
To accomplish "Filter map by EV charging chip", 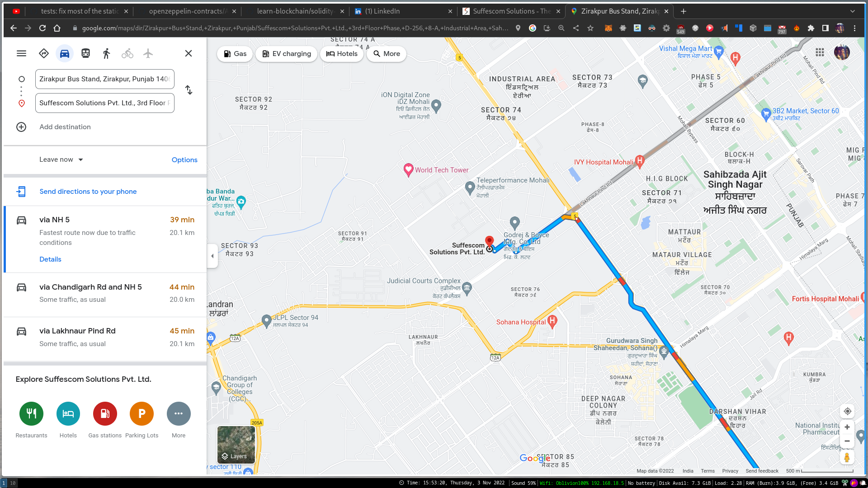I will click(x=286, y=54).
